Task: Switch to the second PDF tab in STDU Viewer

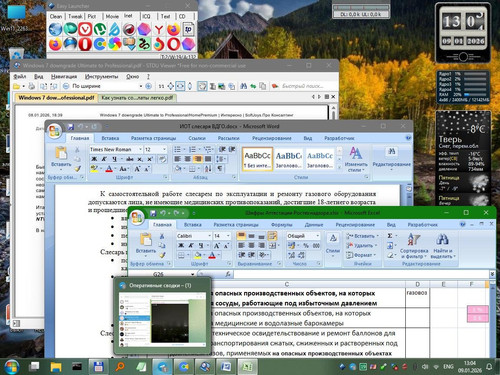Action: [x=137, y=98]
